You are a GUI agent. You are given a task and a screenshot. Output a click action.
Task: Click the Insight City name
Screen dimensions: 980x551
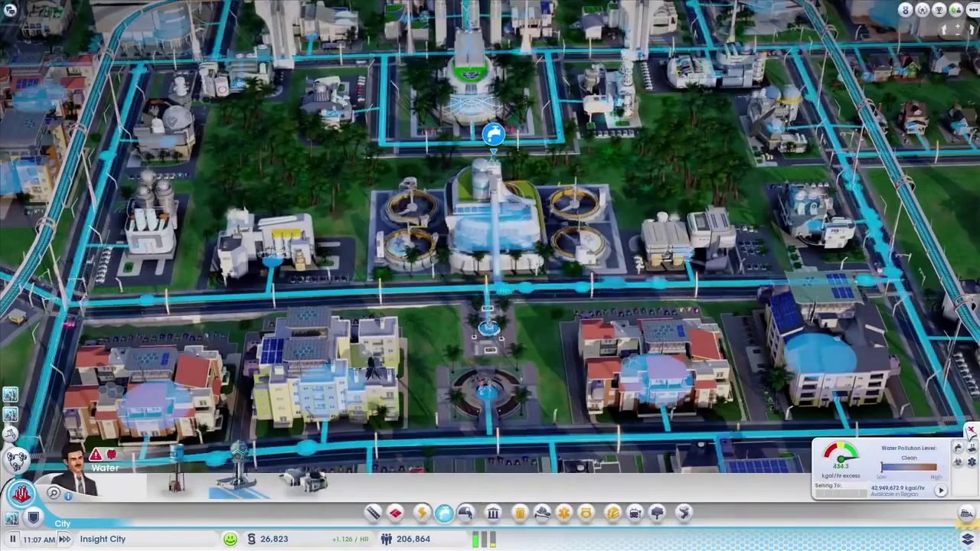pos(103,539)
